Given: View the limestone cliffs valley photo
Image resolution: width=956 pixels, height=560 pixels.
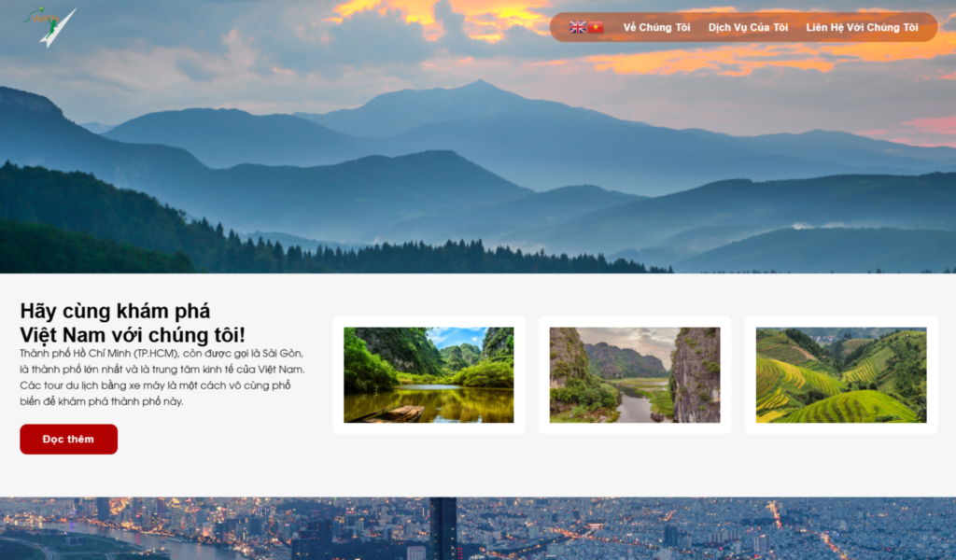Looking at the screenshot, I should tap(635, 375).
